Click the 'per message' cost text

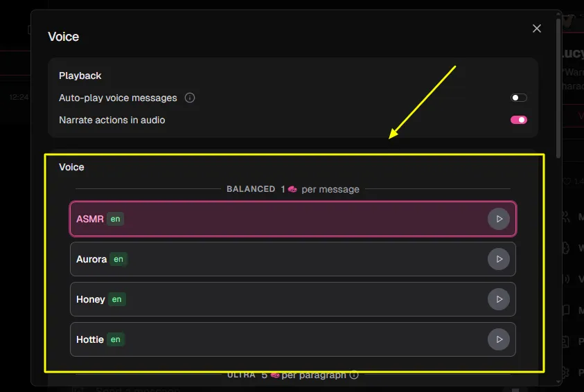(x=330, y=190)
